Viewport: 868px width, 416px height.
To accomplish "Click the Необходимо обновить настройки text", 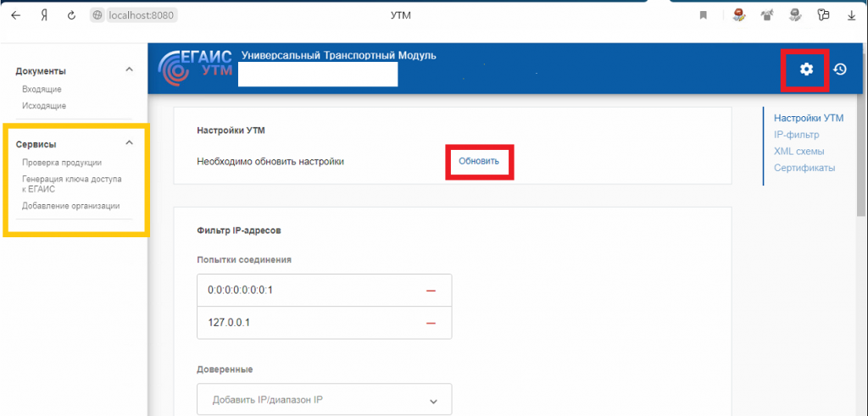I will [270, 162].
